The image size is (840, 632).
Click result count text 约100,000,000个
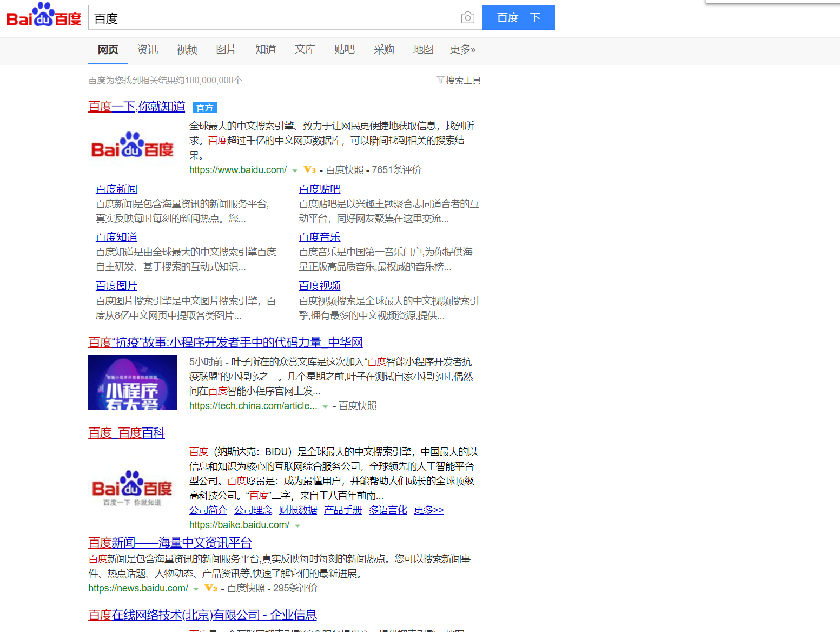point(208,81)
